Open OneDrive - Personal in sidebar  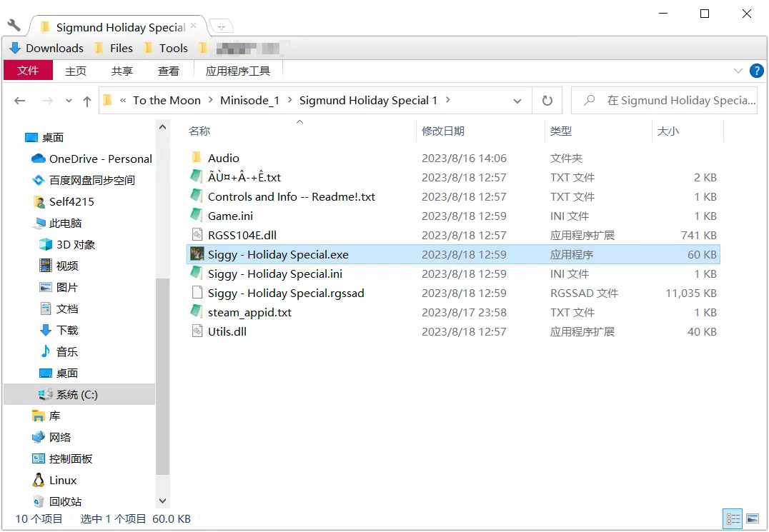91,159
